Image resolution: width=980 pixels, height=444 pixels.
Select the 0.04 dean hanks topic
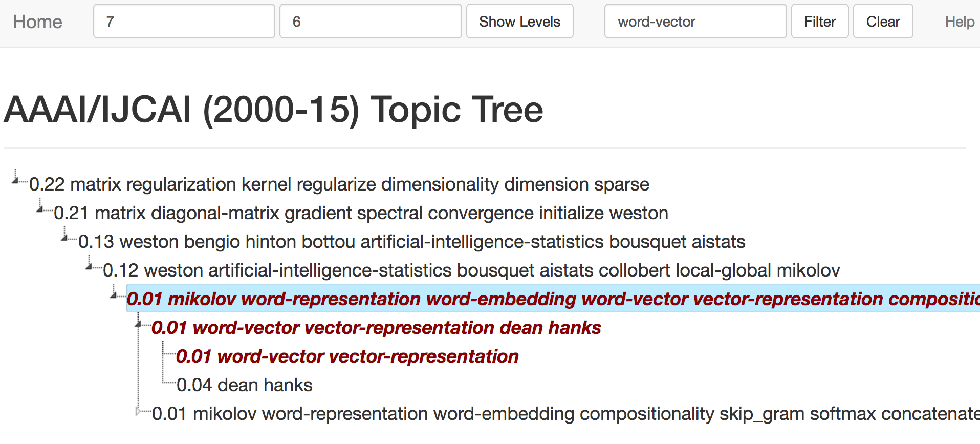click(244, 385)
